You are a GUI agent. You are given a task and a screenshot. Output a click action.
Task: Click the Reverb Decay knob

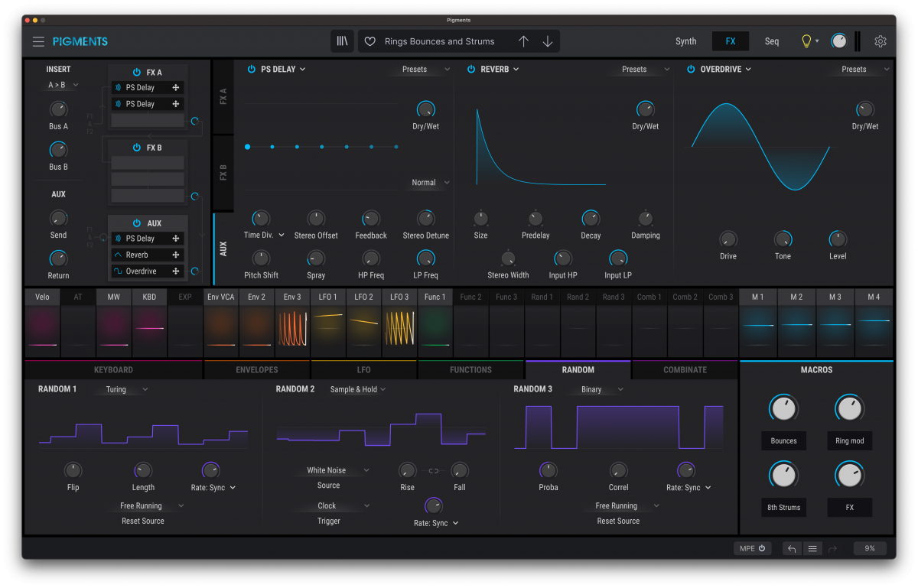tap(591, 219)
